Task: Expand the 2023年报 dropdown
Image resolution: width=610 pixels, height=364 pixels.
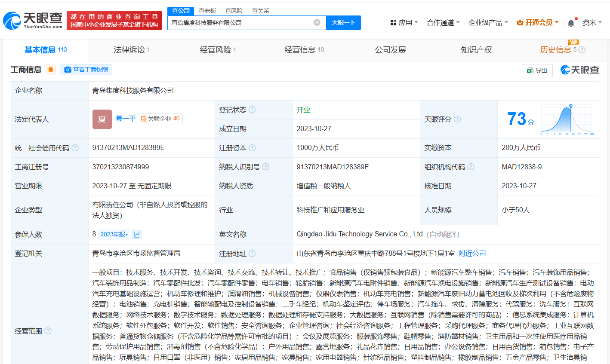Action: click(x=114, y=234)
